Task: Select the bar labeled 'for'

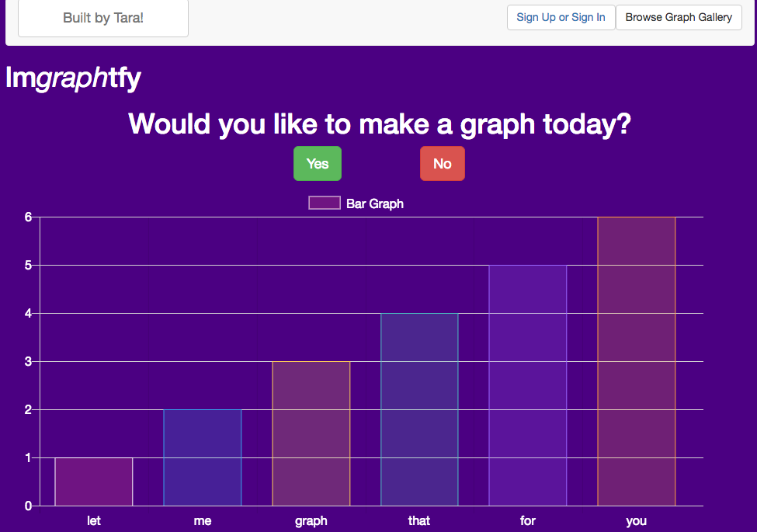Action: pyautogui.click(x=528, y=385)
